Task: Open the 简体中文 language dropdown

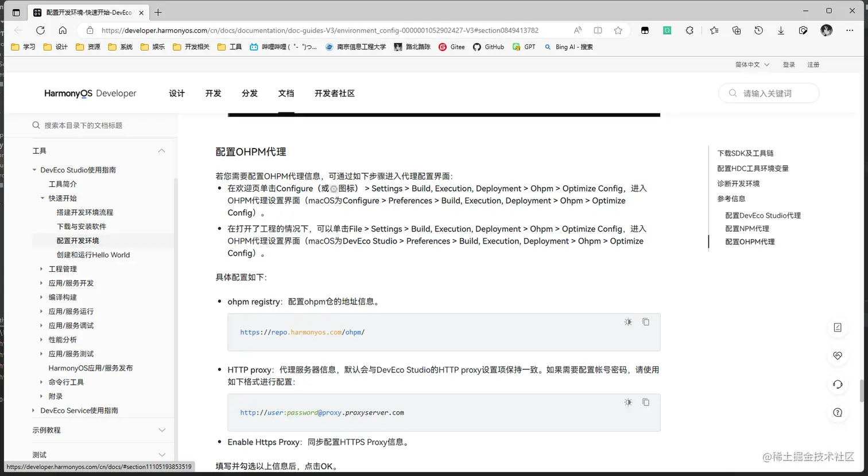Action: coord(752,65)
